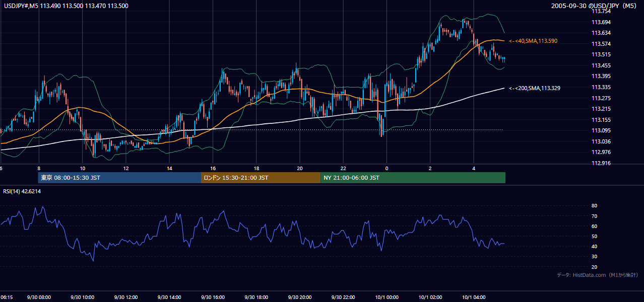Click the 10/1 00:00 time label
Screen dimensions: 644x302
point(387,297)
